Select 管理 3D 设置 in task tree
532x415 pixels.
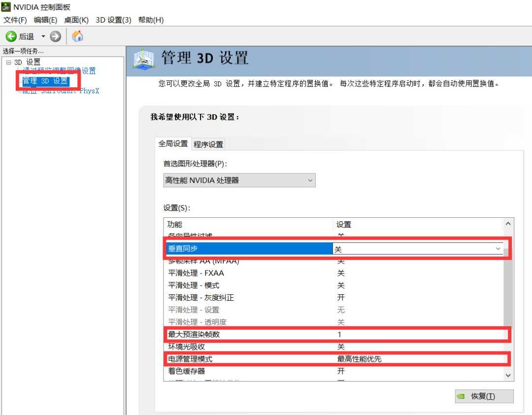coord(45,81)
